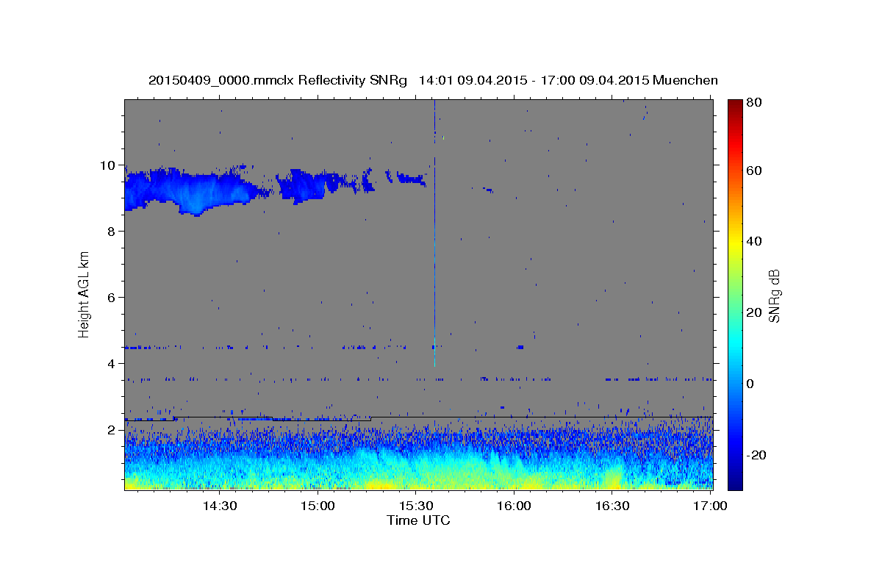
Task: Click the 14:30 time tick label
Action: point(220,506)
